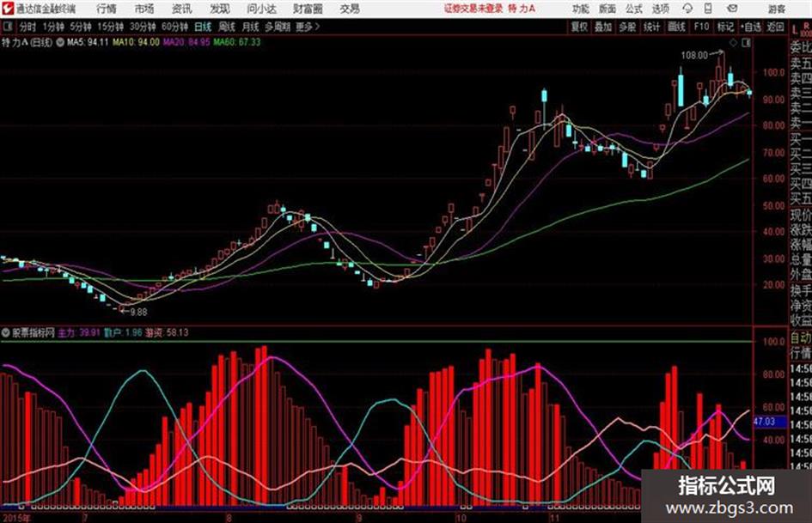Open the 功能 menu
The width and height of the screenshot is (812, 523).
[x=581, y=9]
